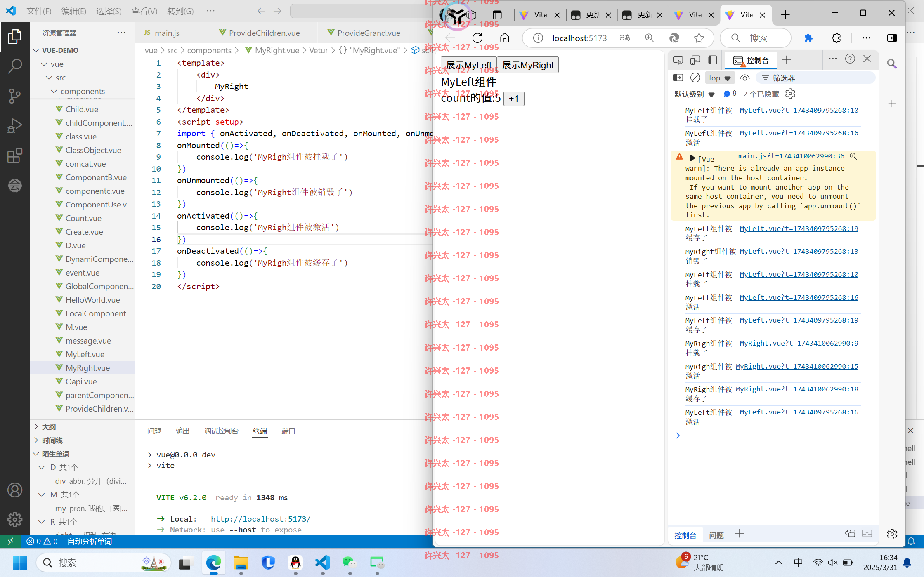Open Microsoft Edge from the taskbar
The image size is (924, 577).
tap(213, 563)
